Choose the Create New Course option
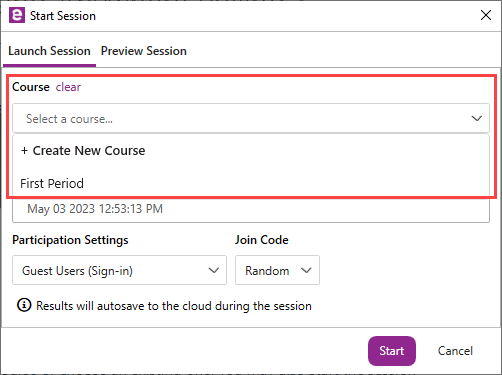 (251, 151)
